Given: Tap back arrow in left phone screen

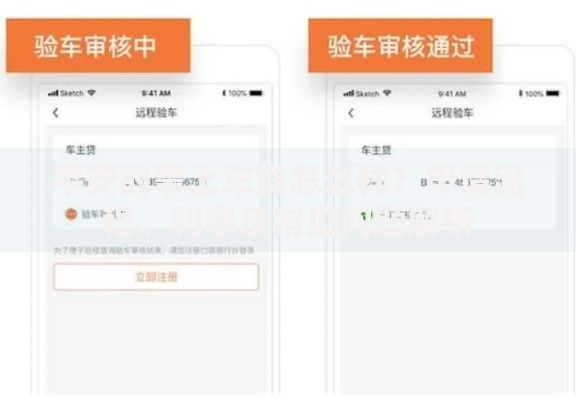Looking at the screenshot, I should coord(55,113).
